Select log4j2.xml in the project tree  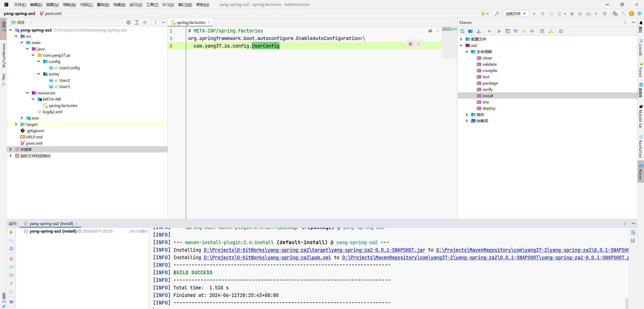pos(52,112)
